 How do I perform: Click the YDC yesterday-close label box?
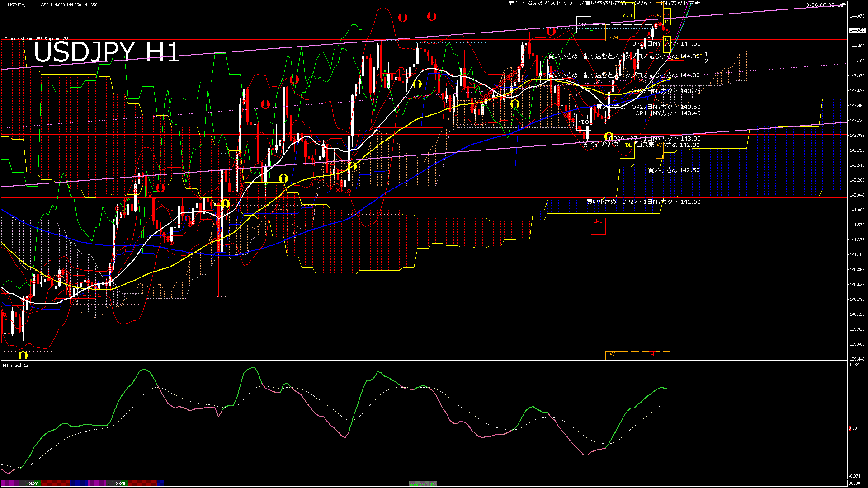584,24
